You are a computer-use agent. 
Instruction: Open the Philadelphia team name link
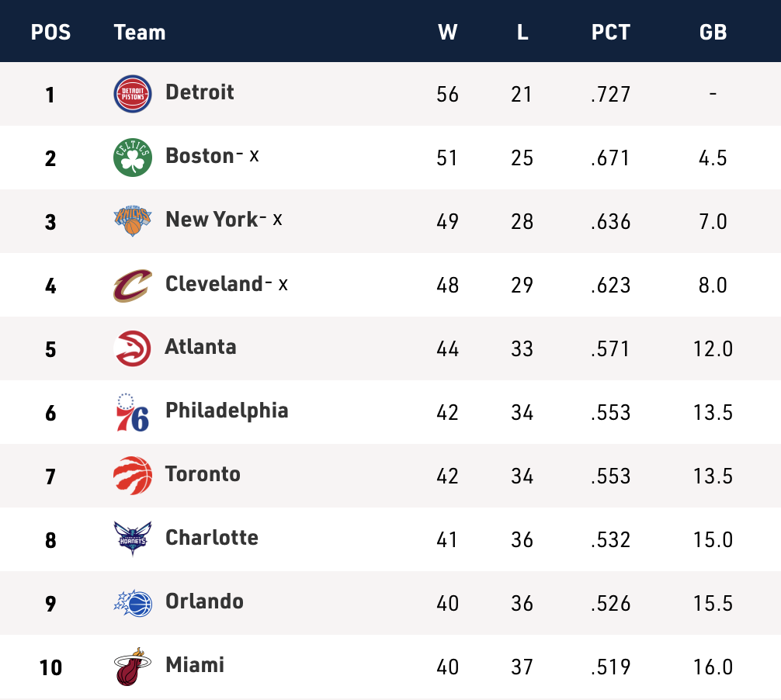click(227, 411)
